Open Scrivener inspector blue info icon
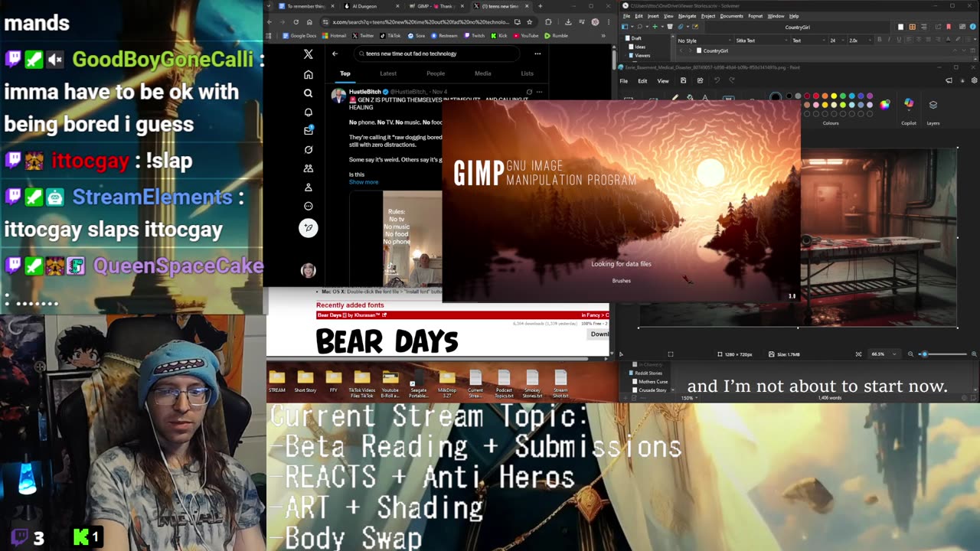 [x=972, y=27]
